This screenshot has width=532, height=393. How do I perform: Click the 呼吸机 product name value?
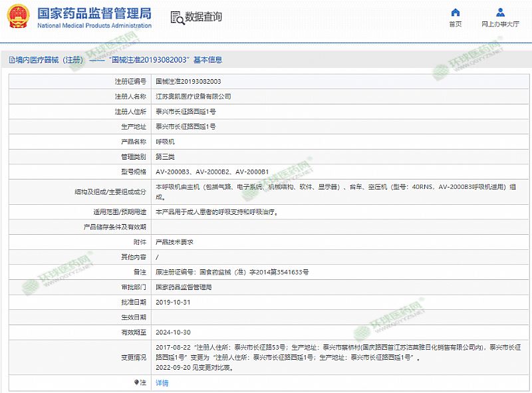pyautogui.click(x=164, y=142)
